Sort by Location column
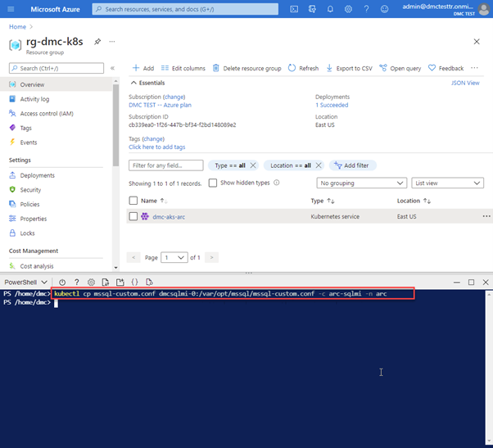 click(x=414, y=201)
